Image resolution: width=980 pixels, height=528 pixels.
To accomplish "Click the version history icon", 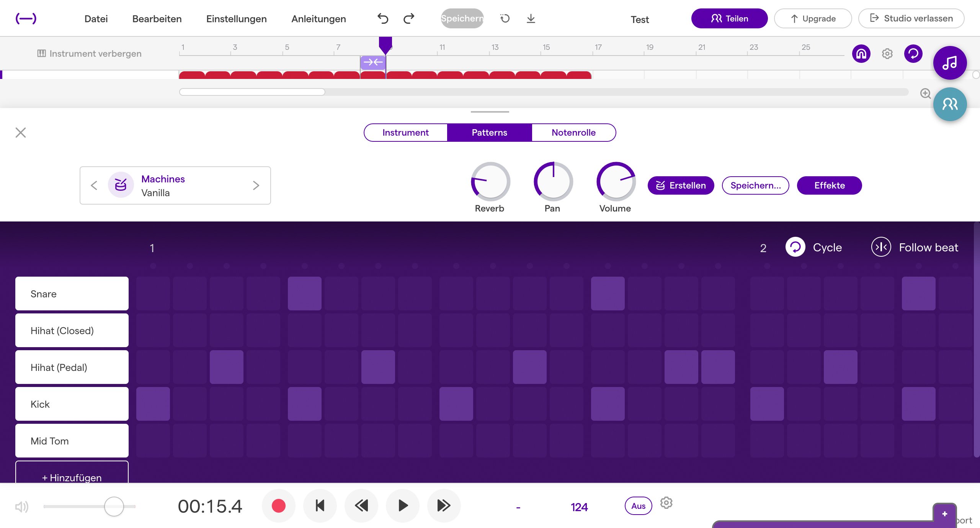I will point(505,18).
